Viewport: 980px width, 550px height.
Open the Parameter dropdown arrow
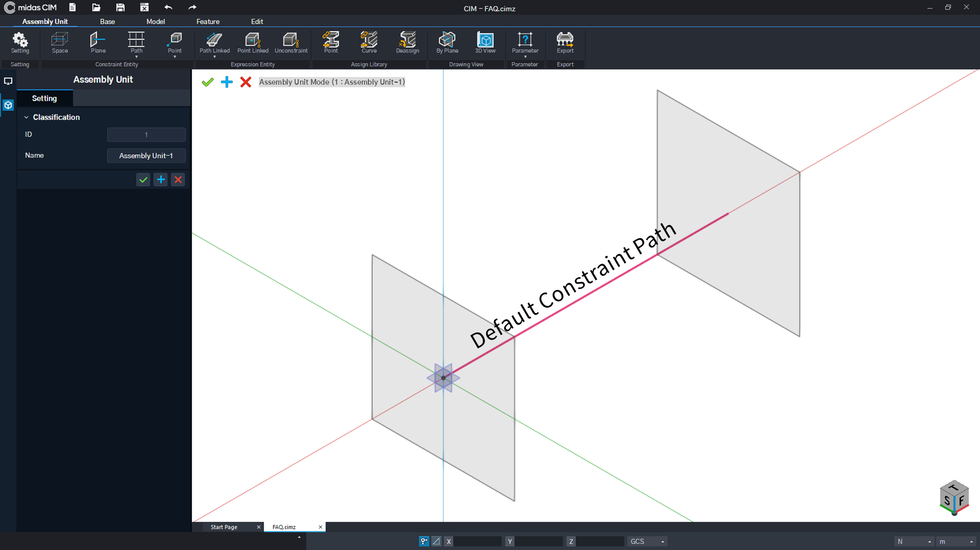point(525,57)
